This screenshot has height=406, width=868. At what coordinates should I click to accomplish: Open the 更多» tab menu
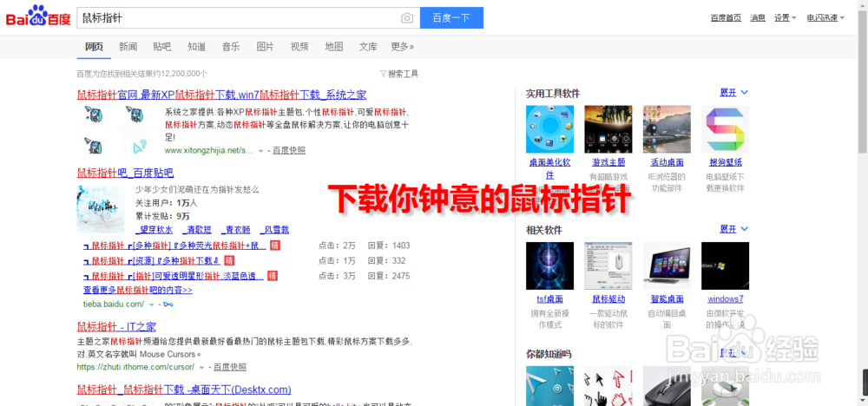[403, 47]
